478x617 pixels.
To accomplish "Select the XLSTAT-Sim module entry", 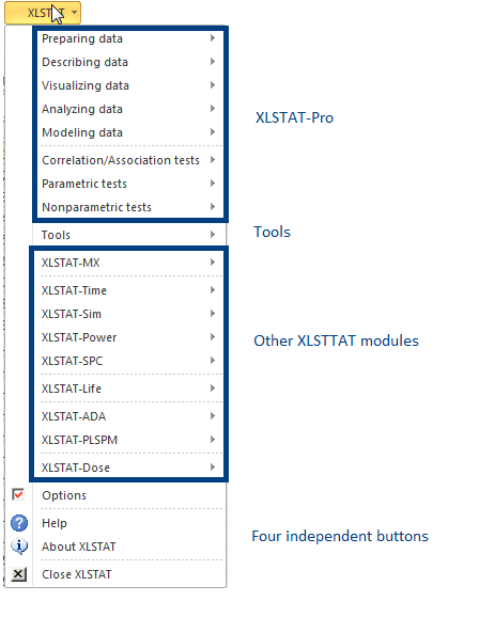I will tap(129, 314).
